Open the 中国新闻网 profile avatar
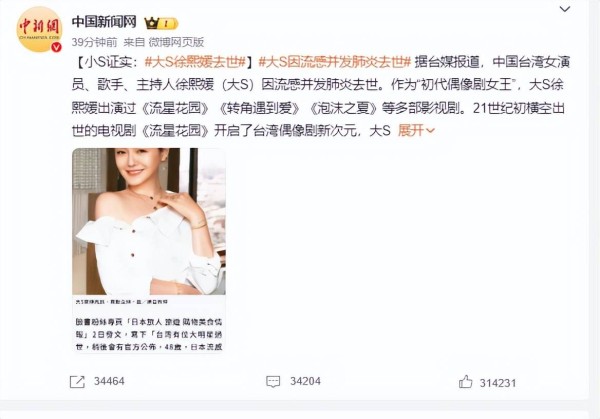This screenshot has height=419, width=600. point(39,29)
